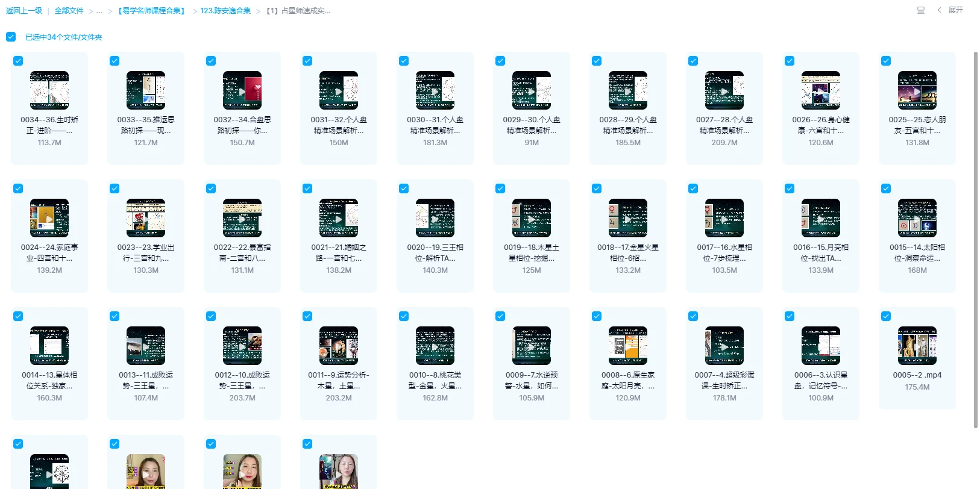Open 123.陈安逸合集 breadcrumb folder
This screenshot has width=980, height=489.
coord(225,11)
